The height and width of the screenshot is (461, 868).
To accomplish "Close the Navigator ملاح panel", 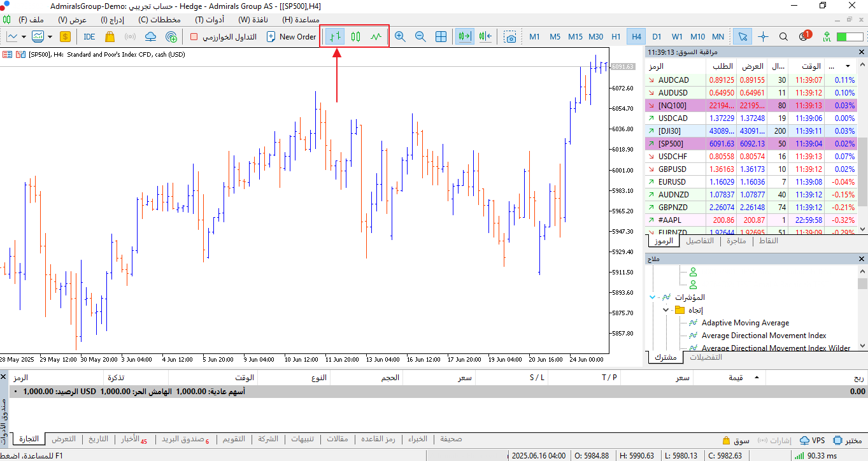I will [862, 259].
